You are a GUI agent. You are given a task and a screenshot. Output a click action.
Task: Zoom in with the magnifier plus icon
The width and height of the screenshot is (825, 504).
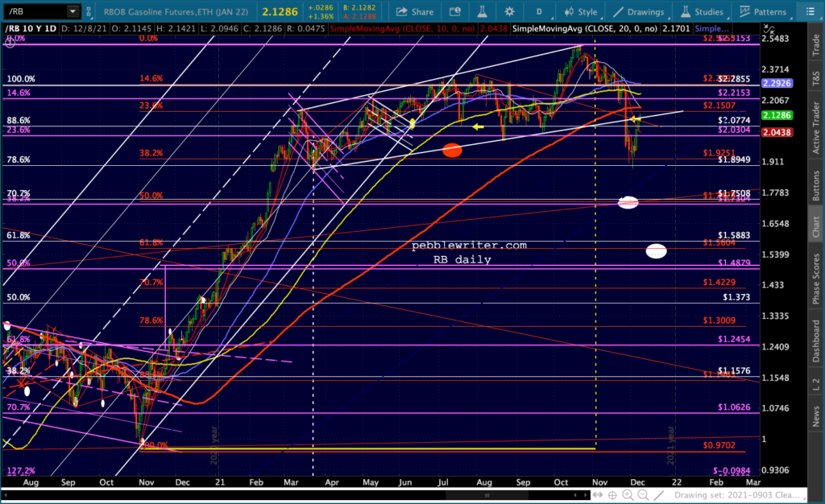pyautogui.click(x=628, y=494)
